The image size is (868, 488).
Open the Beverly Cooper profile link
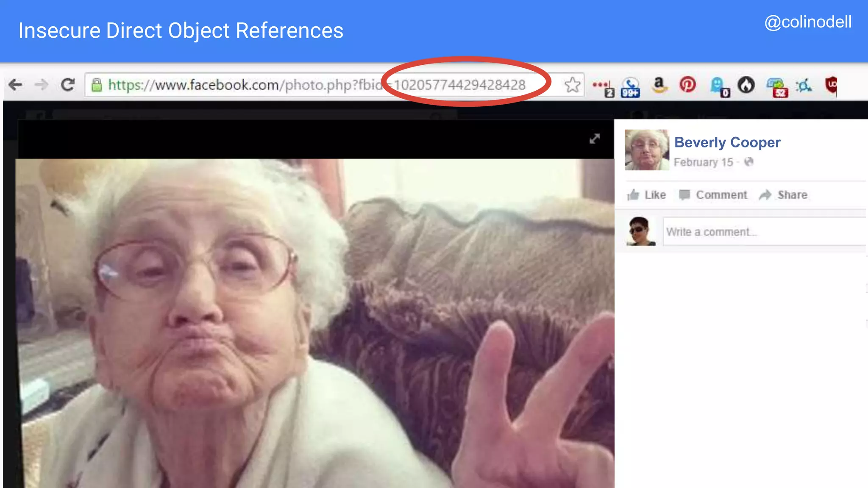pos(727,142)
